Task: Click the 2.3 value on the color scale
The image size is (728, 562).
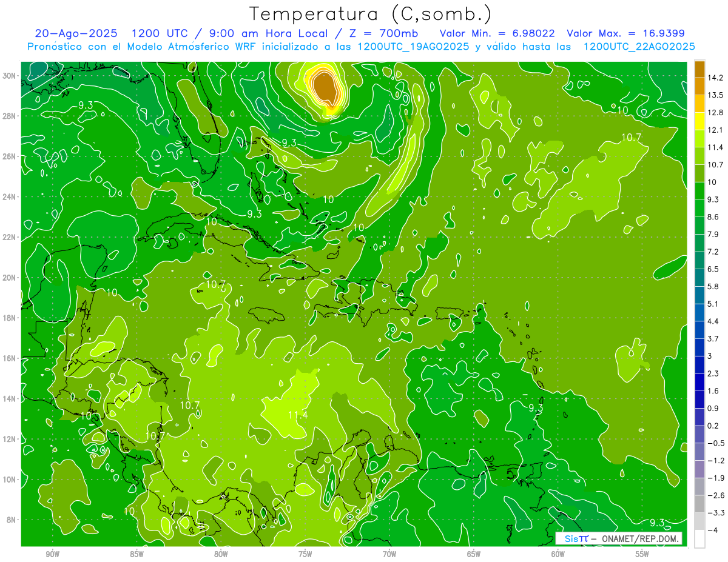Action: click(x=713, y=373)
